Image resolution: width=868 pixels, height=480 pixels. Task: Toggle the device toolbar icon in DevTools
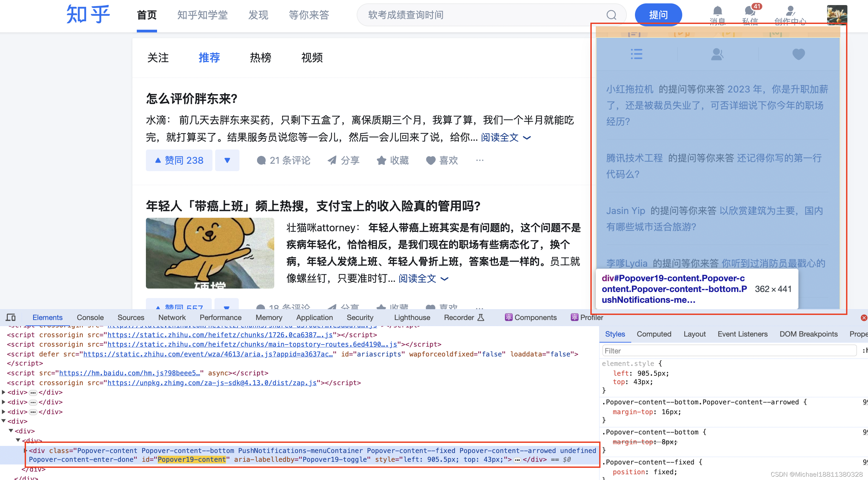pos(11,317)
